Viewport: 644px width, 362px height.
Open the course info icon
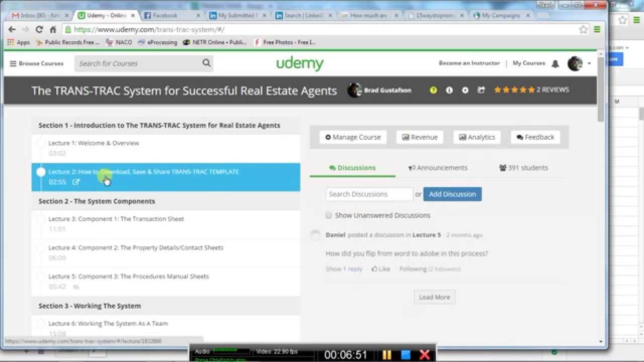tap(449, 90)
